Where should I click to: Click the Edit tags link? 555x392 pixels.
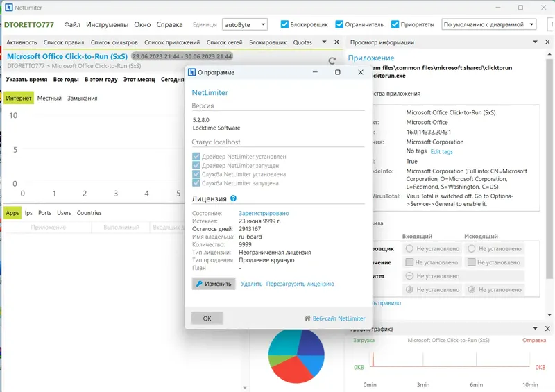tap(441, 151)
